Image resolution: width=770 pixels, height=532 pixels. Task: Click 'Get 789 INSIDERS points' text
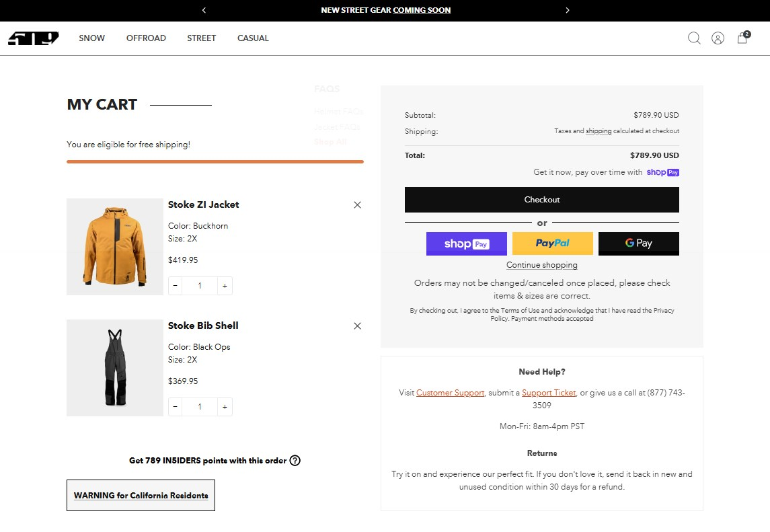pyautogui.click(x=208, y=461)
